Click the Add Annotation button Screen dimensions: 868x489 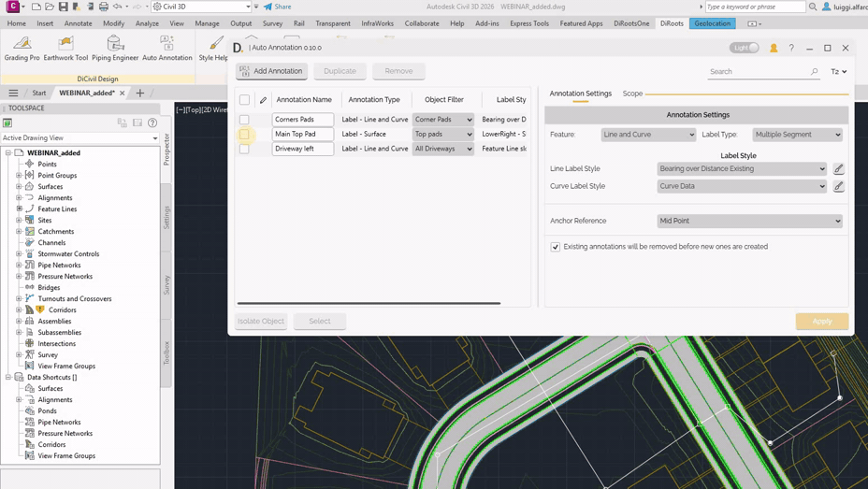click(270, 71)
